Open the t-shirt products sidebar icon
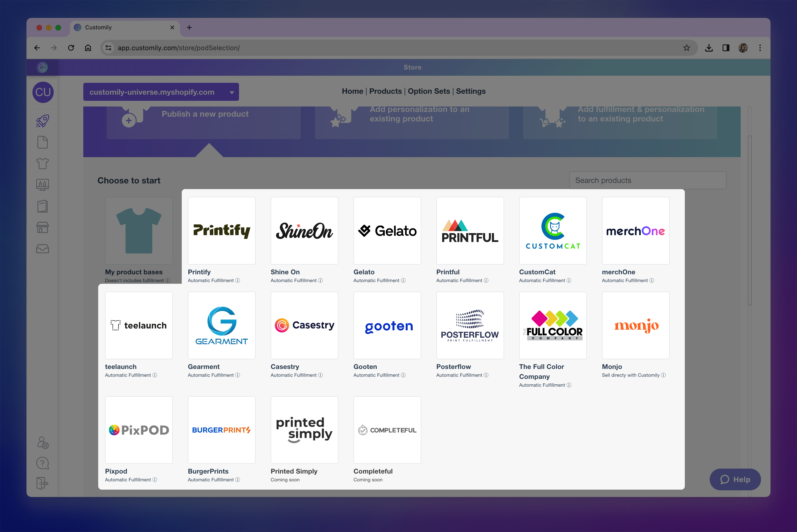Image resolution: width=797 pixels, height=532 pixels. [x=43, y=164]
